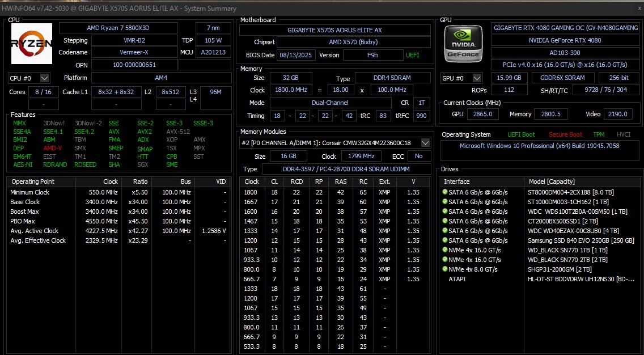Click the CL column header in timings table
Viewport: 644px width, 355px height.
pyautogui.click(x=274, y=181)
